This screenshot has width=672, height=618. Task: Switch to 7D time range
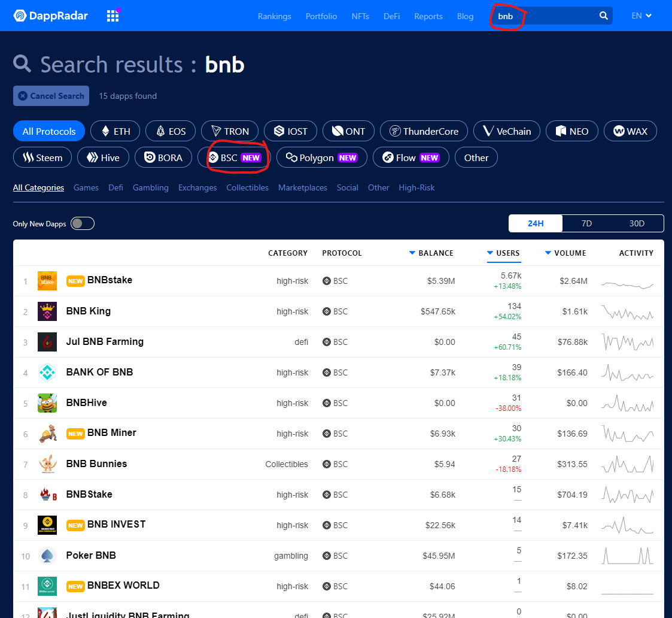click(x=586, y=223)
